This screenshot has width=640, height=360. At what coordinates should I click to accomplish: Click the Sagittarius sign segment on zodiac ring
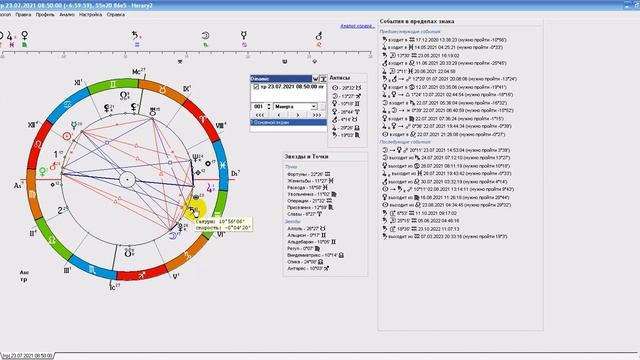click(x=141, y=275)
